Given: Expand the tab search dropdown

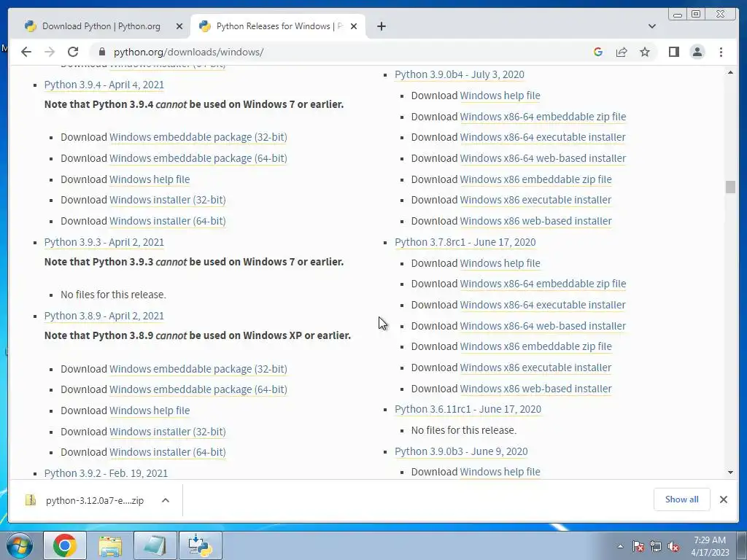Looking at the screenshot, I should 652,26.
